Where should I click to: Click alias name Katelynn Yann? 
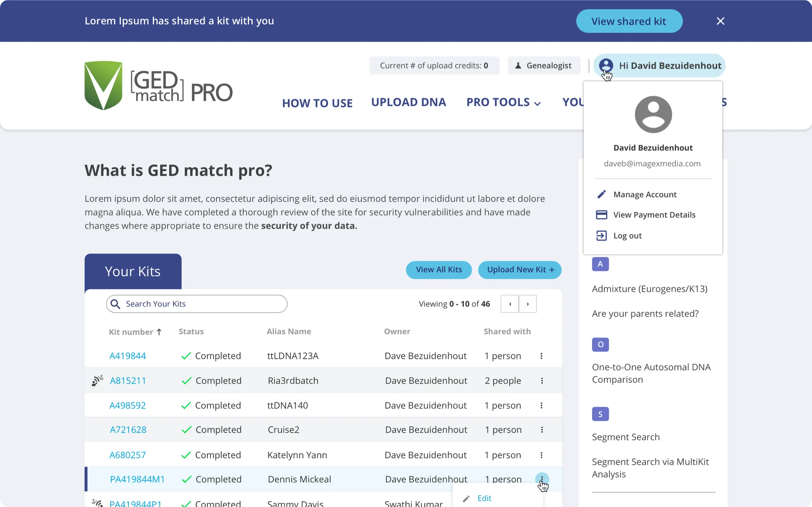coord(297,455)
